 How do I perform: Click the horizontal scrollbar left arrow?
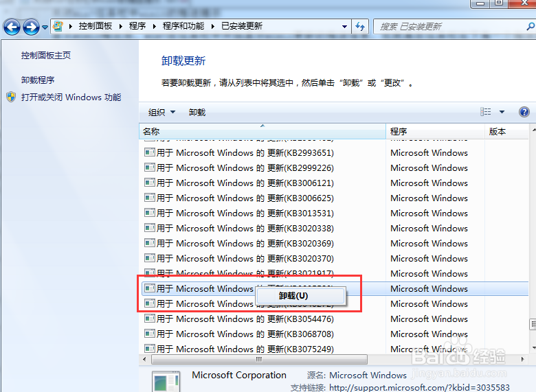click(144, 359)
